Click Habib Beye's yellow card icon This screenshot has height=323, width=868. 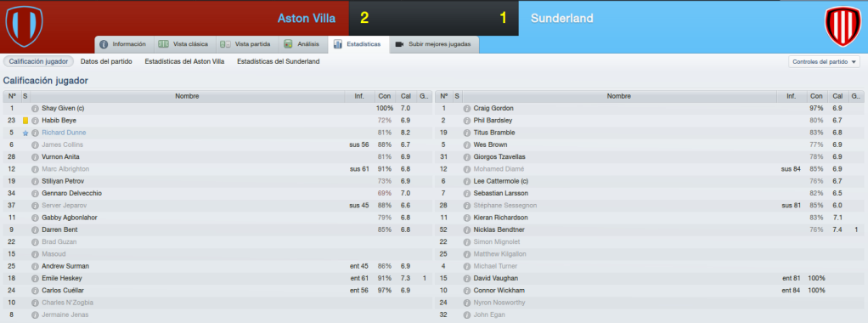(25, 121)
